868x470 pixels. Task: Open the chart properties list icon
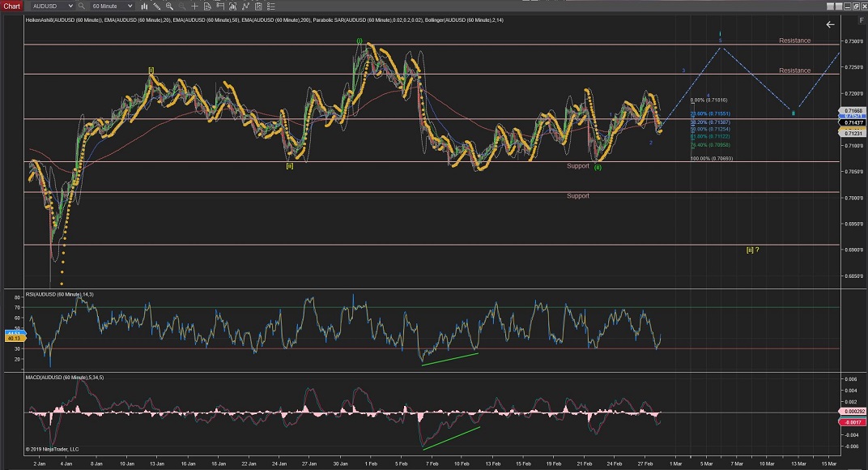pos(271,6)
